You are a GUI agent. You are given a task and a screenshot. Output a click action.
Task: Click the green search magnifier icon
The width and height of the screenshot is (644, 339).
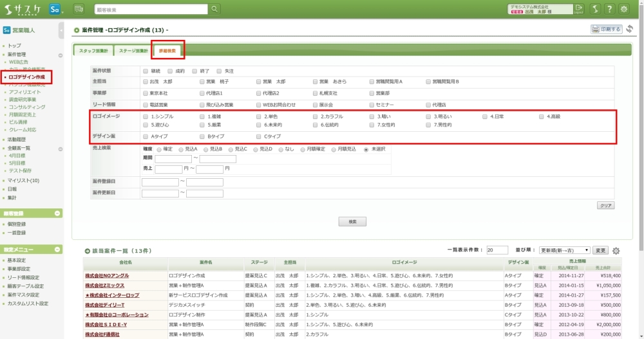point(214,9)
